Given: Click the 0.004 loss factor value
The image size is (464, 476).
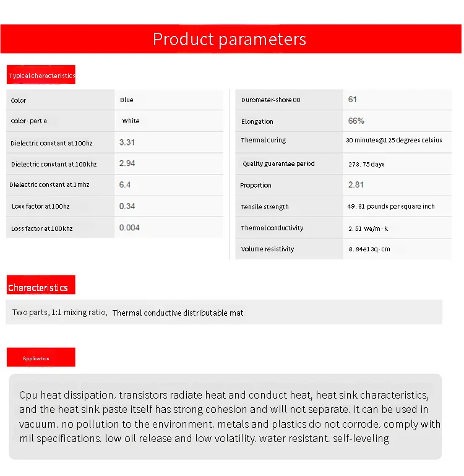Looking at the screenshot, I should (129, 227).
